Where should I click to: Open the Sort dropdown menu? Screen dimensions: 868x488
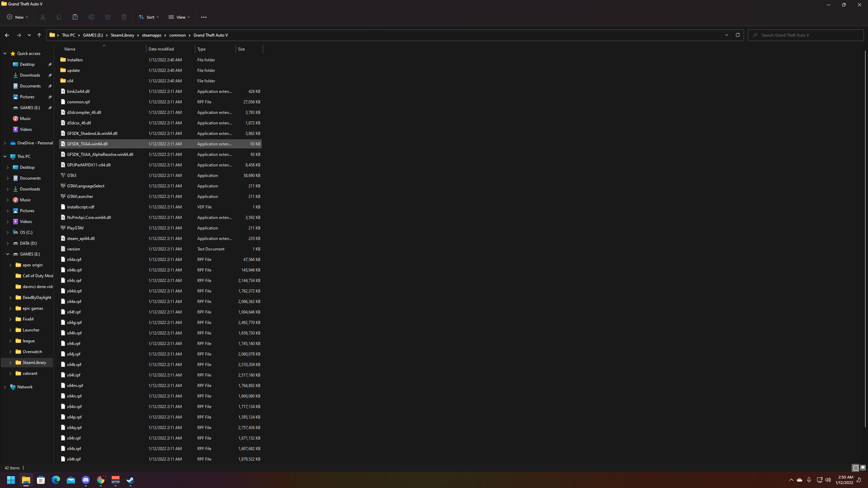(x=149, y=17)
